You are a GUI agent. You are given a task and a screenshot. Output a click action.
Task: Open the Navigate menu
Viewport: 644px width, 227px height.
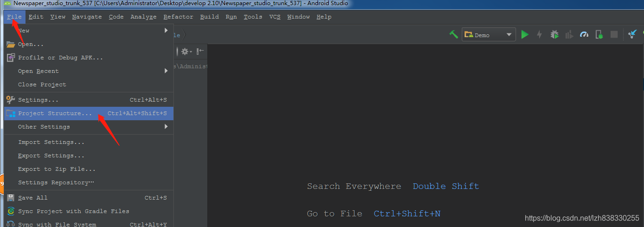coord(87,17)
